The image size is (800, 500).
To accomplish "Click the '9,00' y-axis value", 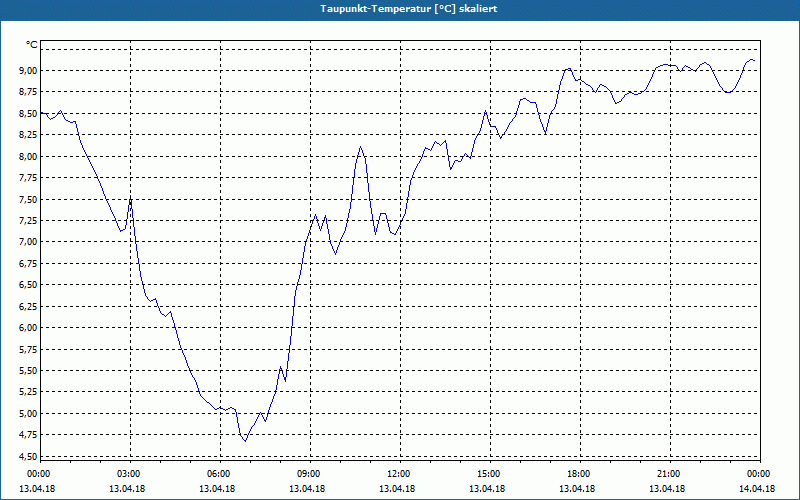I will click(x=29, y=70).
